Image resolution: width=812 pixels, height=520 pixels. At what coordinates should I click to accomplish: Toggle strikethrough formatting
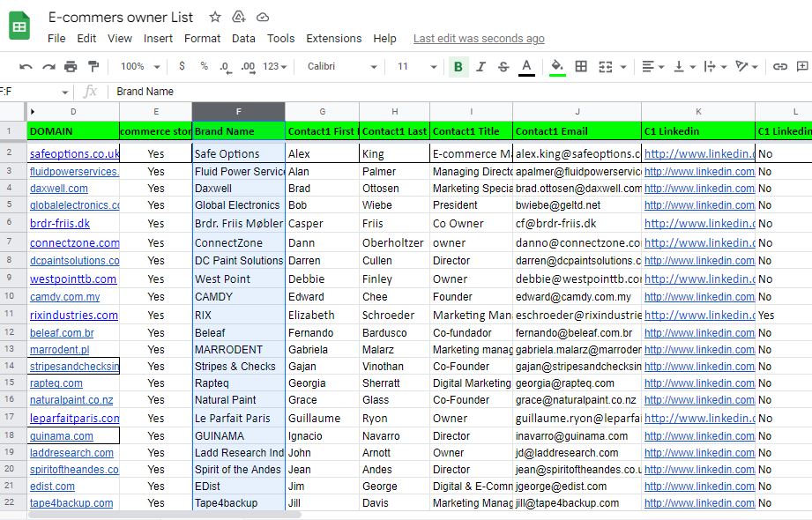point(503,66)
